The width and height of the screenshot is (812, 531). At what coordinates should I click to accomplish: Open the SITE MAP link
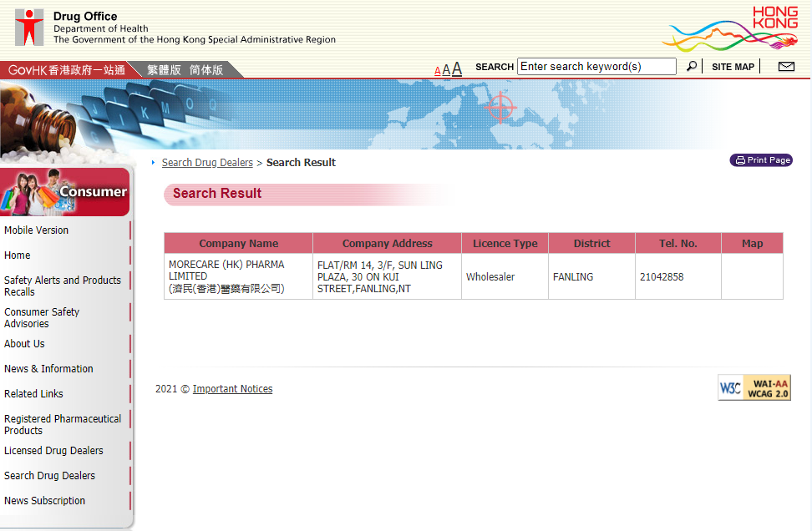click(733, 67)
